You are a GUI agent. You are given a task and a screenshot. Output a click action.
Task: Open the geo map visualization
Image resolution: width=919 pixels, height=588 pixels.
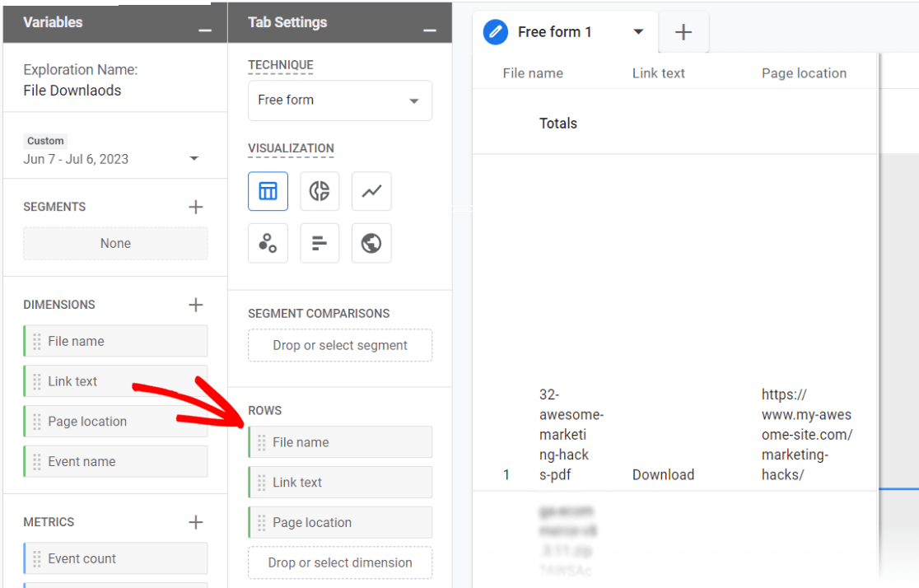coord(371,242)
